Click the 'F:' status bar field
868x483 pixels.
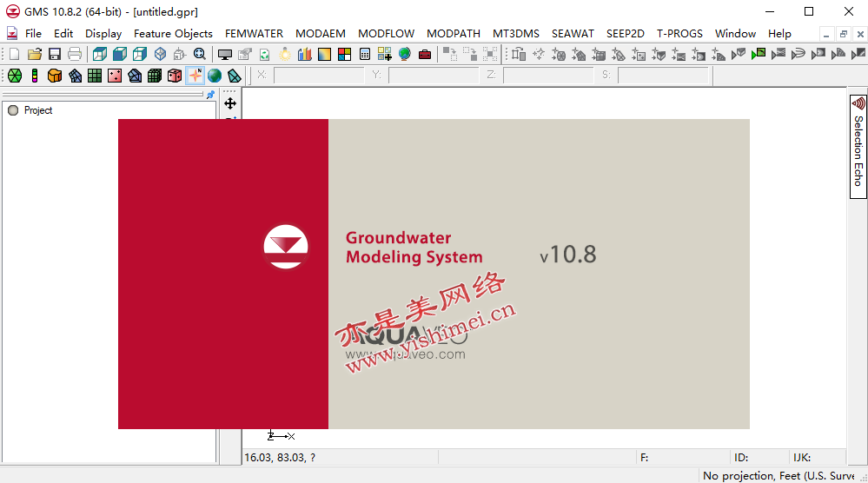click(x=645, y=458)
